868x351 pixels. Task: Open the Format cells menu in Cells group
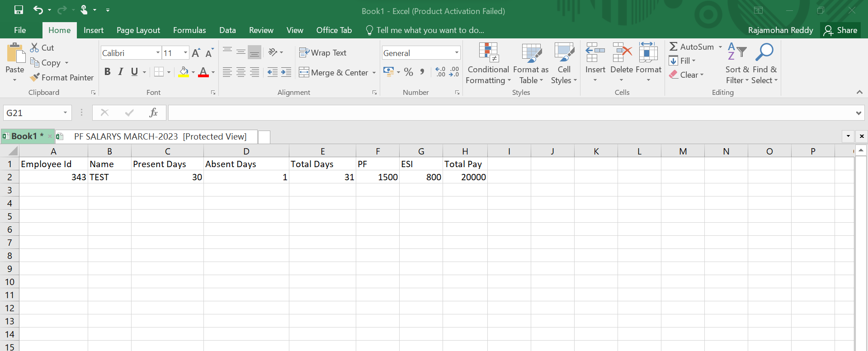tap(648, 63)
